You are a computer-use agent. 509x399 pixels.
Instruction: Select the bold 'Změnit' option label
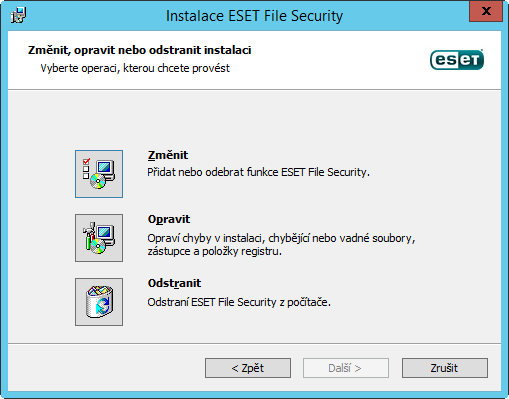(168, 155)
